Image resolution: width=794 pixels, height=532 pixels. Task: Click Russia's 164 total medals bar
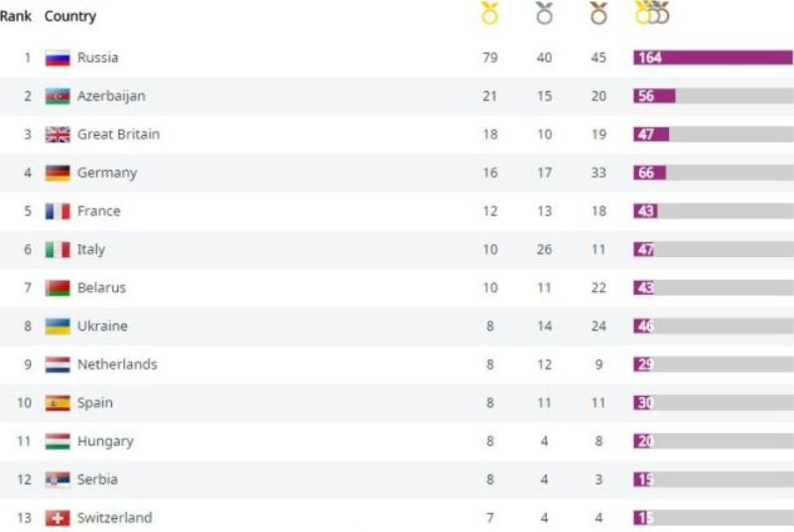coord(713,58)
